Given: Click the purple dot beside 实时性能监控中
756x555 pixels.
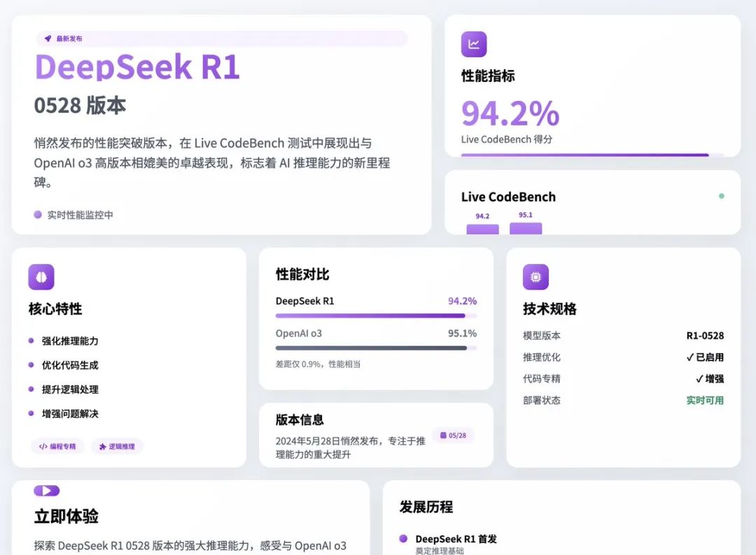Looking at the screenshot, I should (x=38, y=215).
